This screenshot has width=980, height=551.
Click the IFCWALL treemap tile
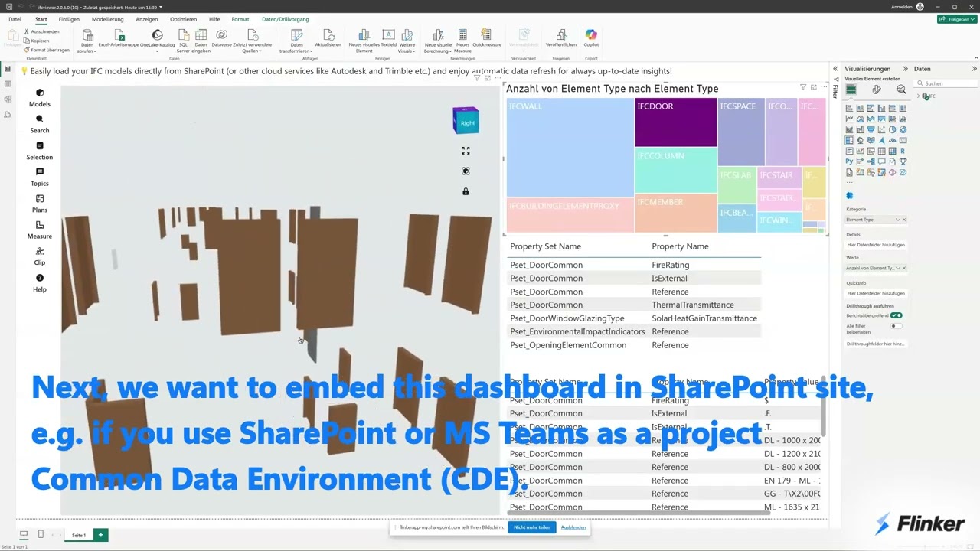[x=570, y=148]
